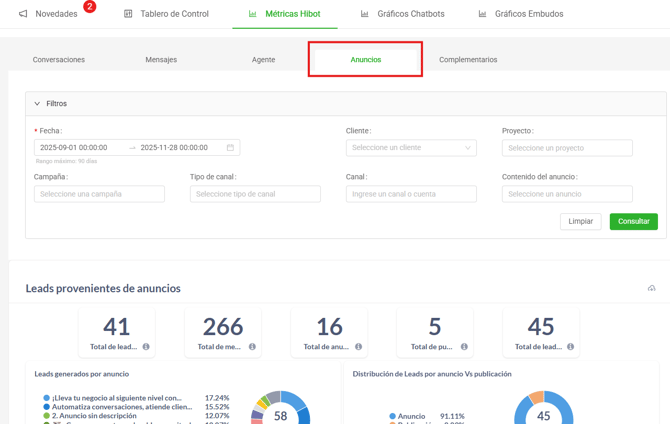Click the Limpiar button
This screenshot has height=424, width=670.
(x=580, y=221)
